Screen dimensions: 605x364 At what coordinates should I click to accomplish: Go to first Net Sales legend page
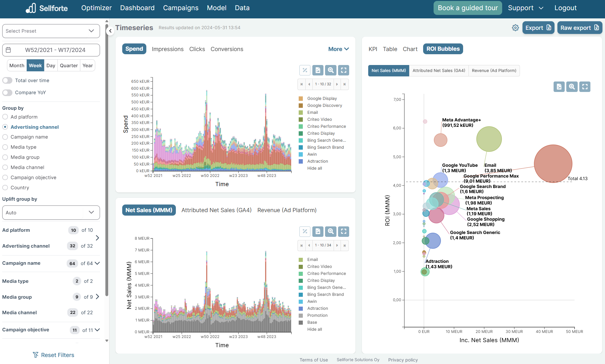click(302, 245)
